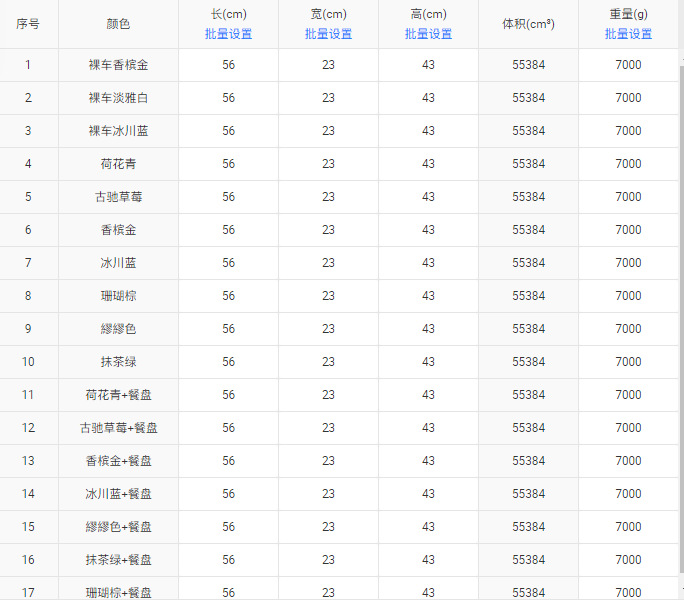Click length 56 for 荷花青+餐盘
Image resolution: width=684 pixels, height=600 pixels.
pos(228,395)
